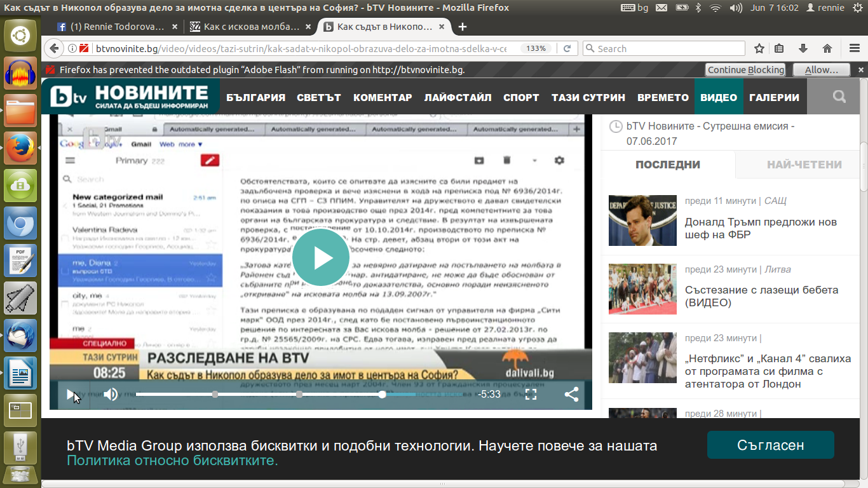Screen dimensions: 868x488
Task: Open the СВЕТЪТ menu section
Action: coord(319,97)
